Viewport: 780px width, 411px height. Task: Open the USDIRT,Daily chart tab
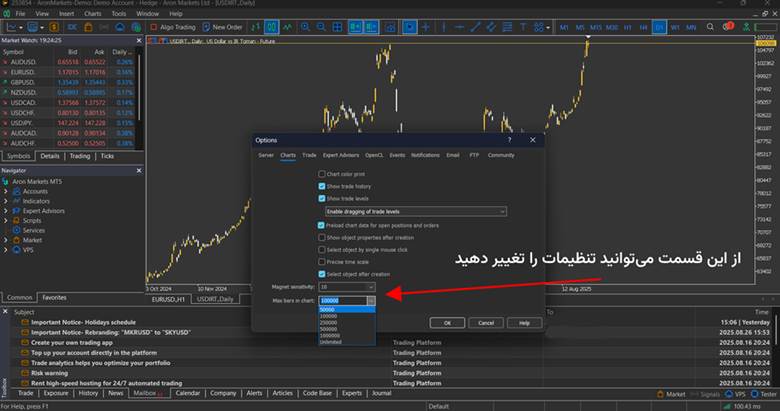coord(215,299)
